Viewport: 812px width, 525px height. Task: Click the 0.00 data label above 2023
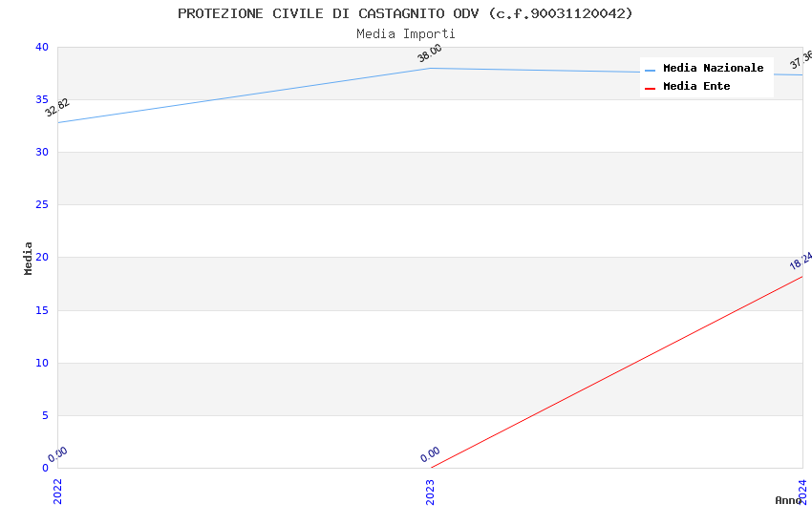[430, 454]
